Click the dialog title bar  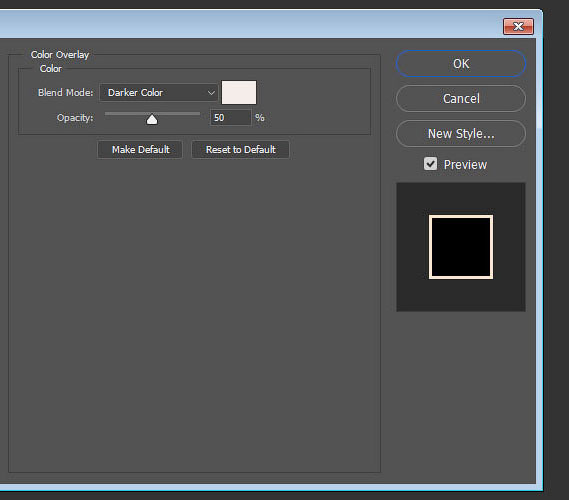pyautogui.click(x=250, y=24)
